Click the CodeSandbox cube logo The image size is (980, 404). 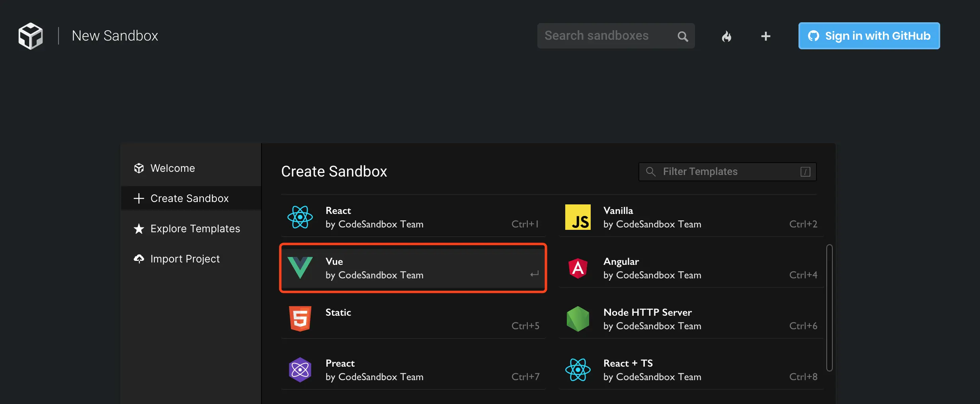tap(31, 36)
